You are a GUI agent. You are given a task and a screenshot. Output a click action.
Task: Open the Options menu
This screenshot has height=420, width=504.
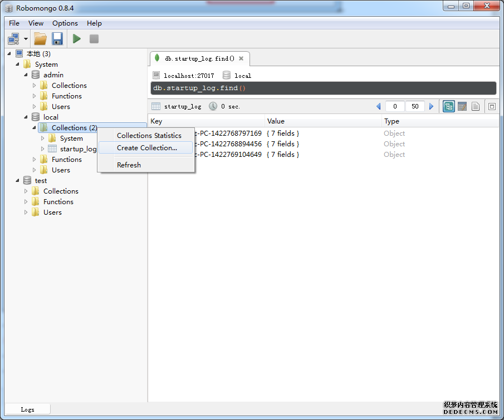pos(65,23)
